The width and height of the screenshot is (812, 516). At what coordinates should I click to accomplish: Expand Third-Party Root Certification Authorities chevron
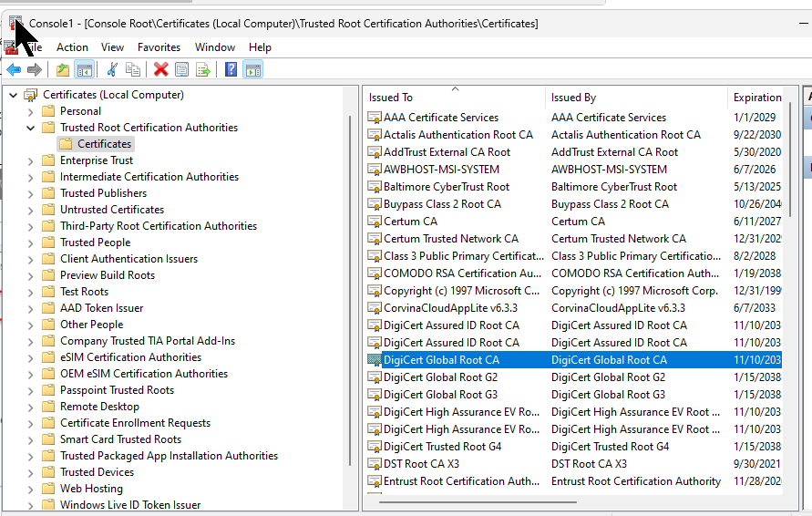pos(31,227)
